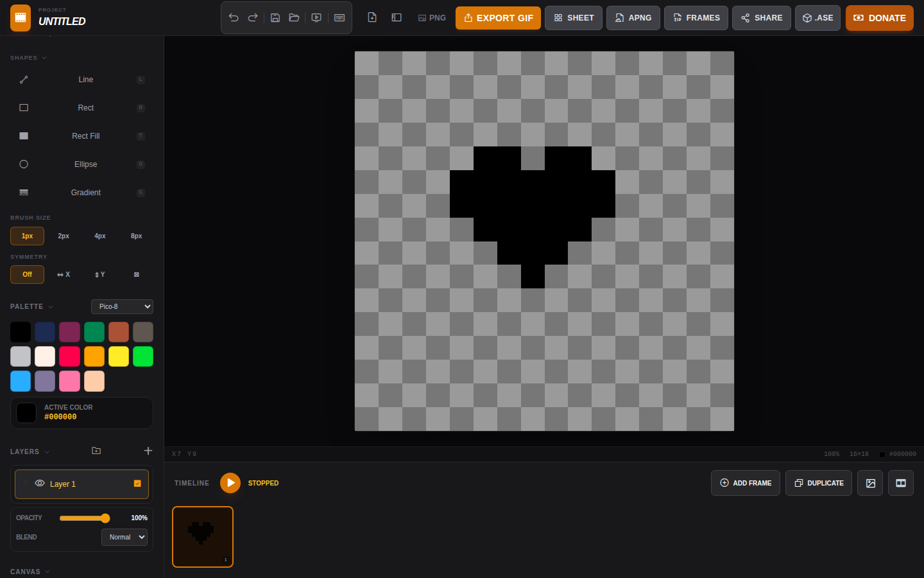This screenshot has height=578, width=924.
Task: Open the Normal blend mode dropdown
Action: [x=124, y=537]
